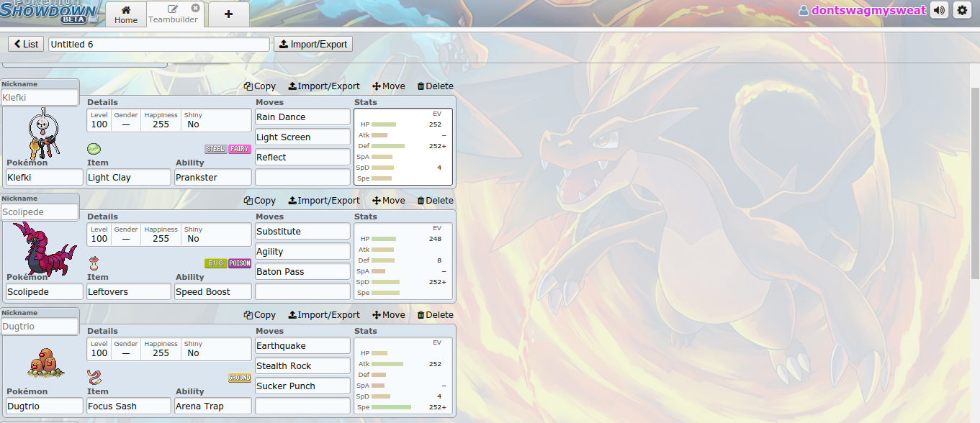980x423 pixels.
Task: Select the Sucker Punch move field
Action: (x=302, y=386)
